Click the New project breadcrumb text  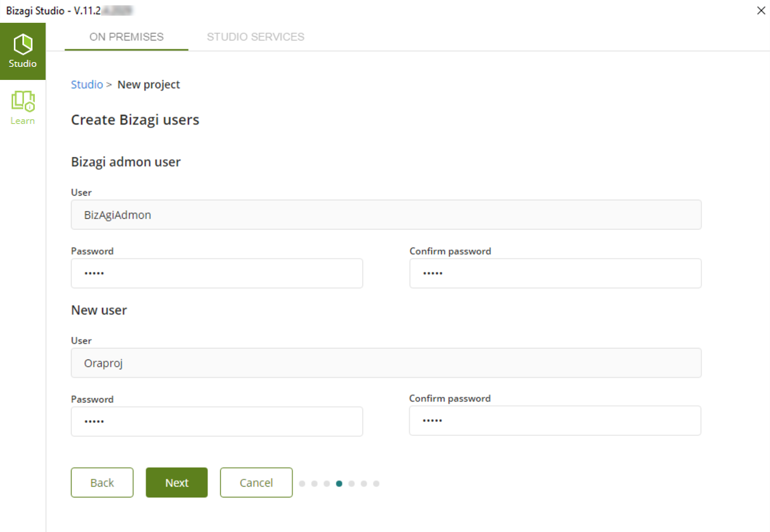point(149,85)
